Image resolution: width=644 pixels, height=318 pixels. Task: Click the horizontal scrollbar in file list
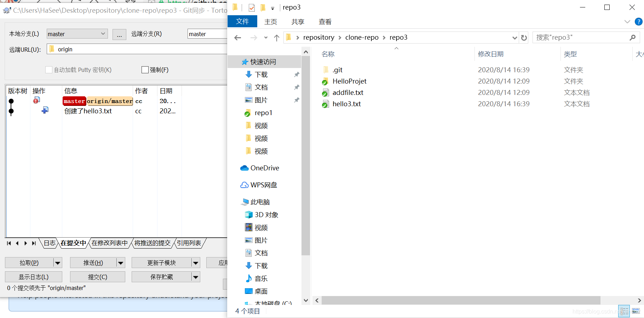(461, 300)
